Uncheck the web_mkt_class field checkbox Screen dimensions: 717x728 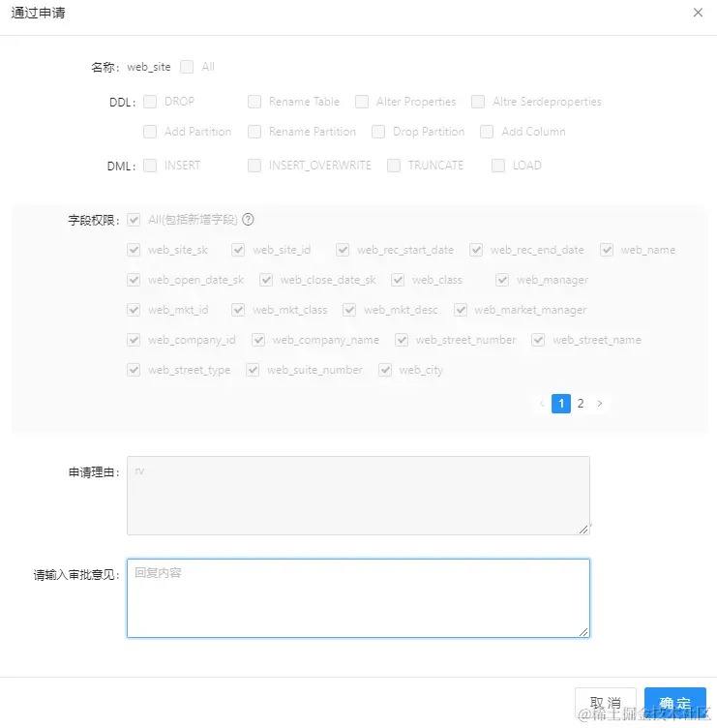238,310
